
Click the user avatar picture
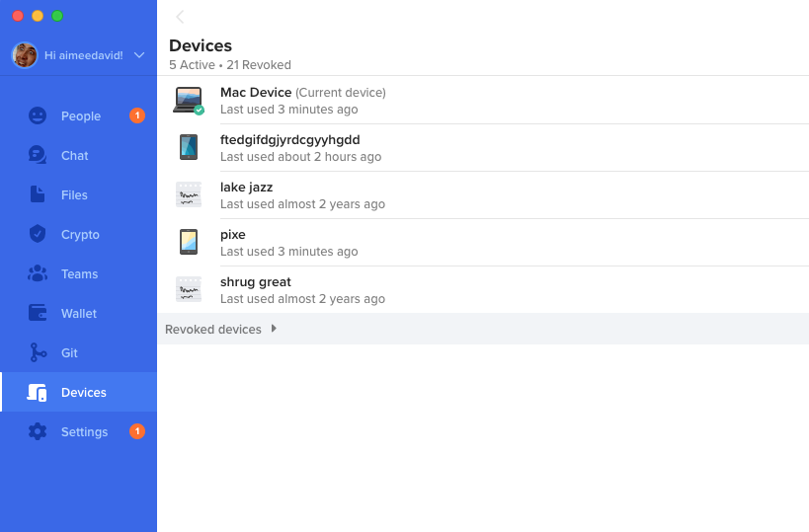coord(25,55)
